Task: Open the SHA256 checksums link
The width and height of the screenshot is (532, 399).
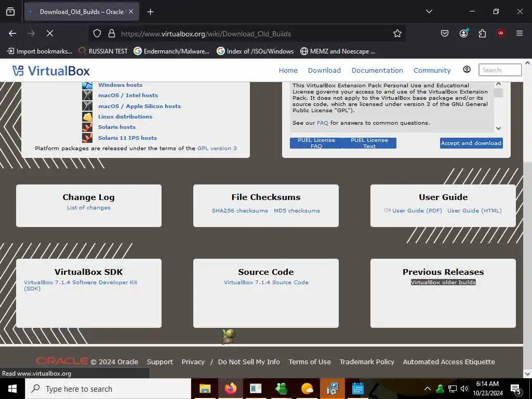Action: 240,211
